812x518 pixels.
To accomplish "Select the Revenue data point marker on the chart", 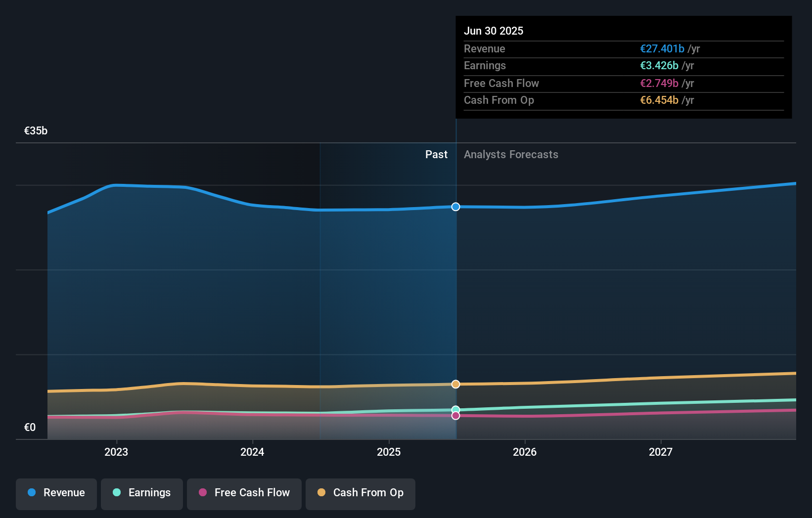I will click(455, 207).
